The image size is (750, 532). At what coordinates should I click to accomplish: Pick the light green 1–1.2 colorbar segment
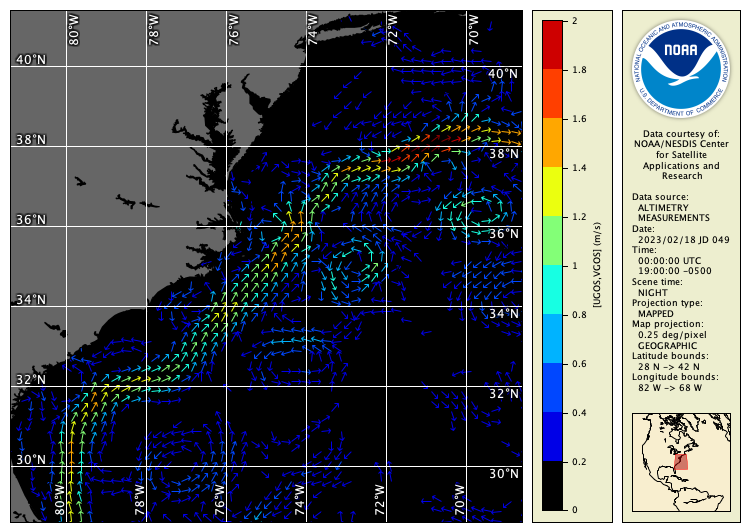552,241
